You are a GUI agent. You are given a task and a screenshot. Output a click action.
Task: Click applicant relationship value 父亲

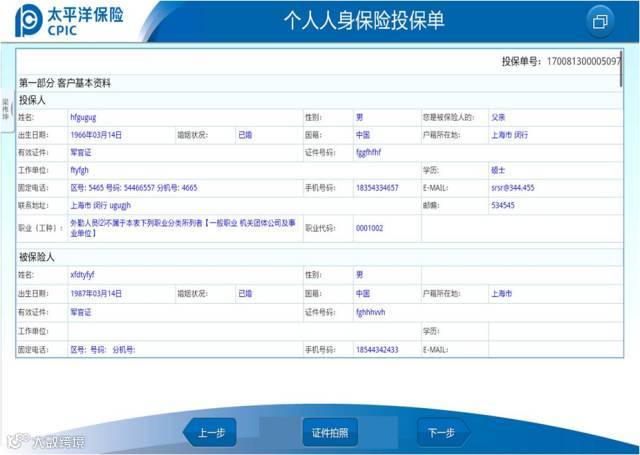[x=498, y=118]
